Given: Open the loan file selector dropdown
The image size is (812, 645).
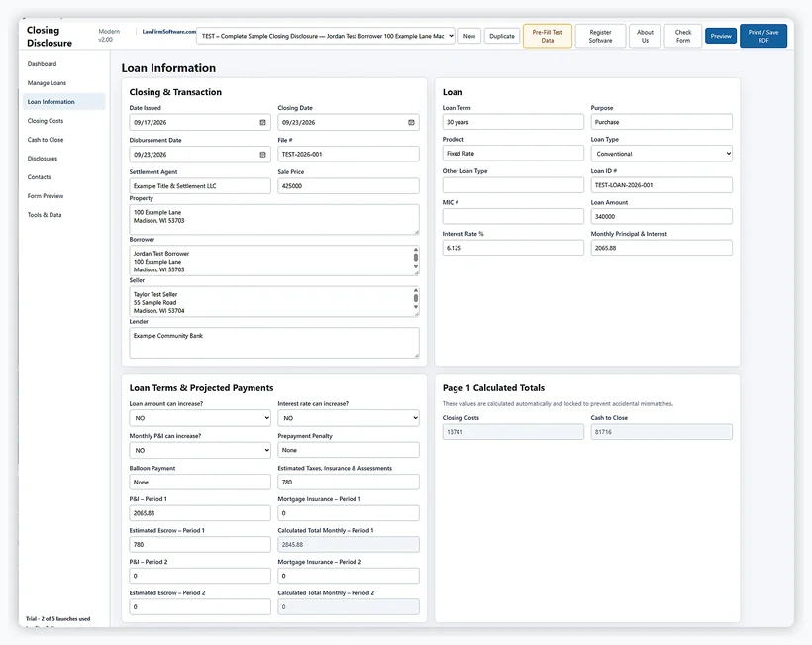Looking at the screenshot, I should tap(326, 36).
